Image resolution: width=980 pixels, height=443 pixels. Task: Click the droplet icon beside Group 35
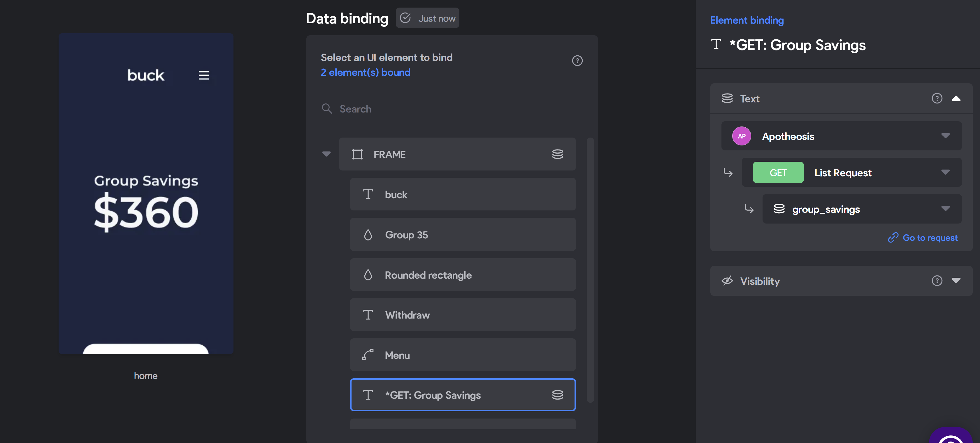(368, 235)
